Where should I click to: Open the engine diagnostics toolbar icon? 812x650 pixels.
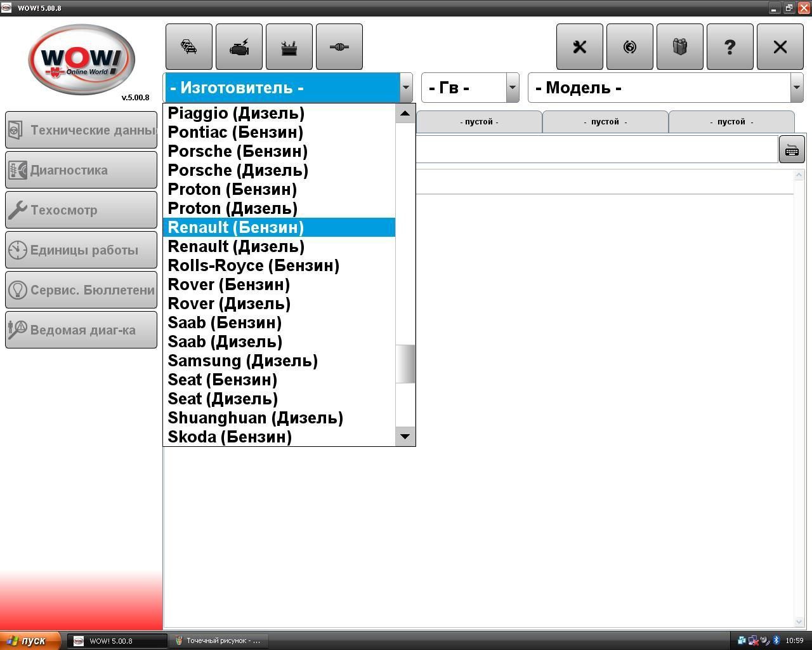coord(239,47)
